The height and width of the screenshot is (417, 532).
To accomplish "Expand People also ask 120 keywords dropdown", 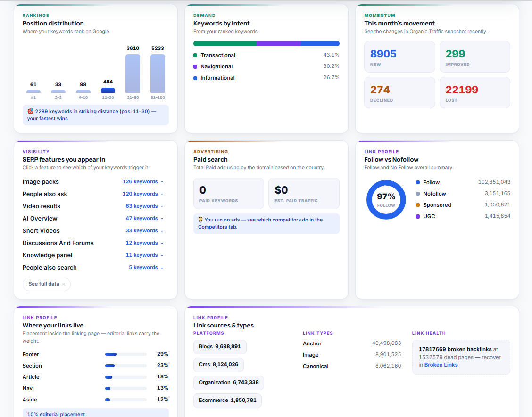I will [143, 194].
